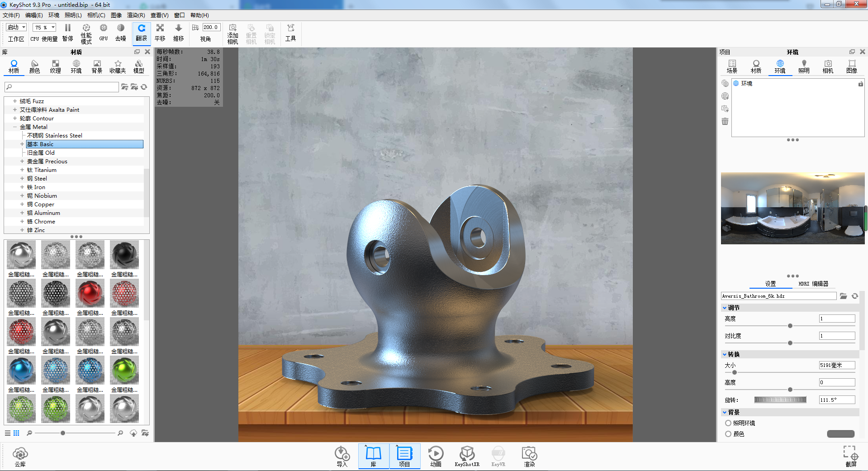
Task: Click the cloud upload icon in the library
Action: (133, 433)
